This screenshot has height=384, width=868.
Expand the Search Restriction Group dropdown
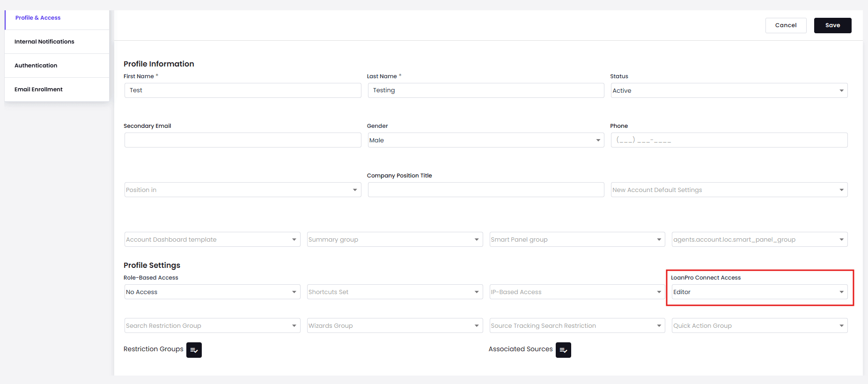(212, 325)
